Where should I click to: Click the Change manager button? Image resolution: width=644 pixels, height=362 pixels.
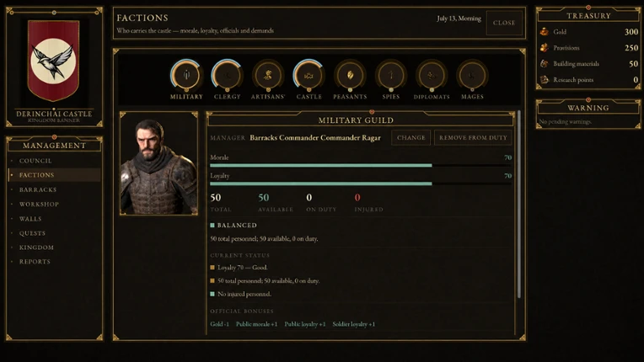point(411,138)
